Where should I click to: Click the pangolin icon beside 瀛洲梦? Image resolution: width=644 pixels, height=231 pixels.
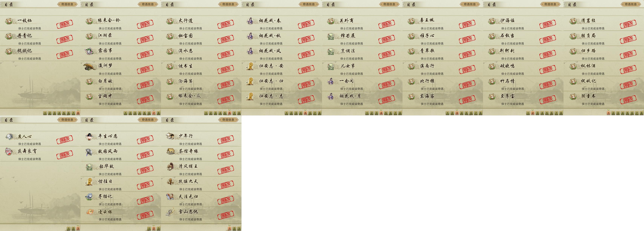coord(90,66)
